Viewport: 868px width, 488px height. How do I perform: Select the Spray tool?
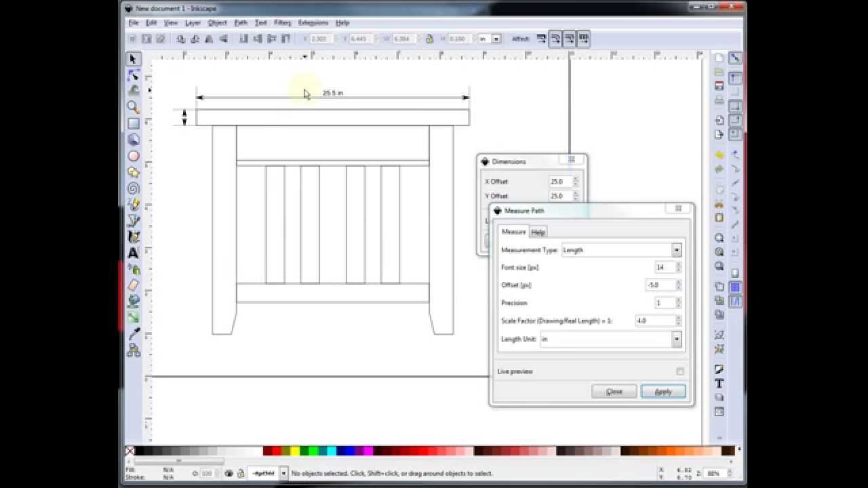[x=134, y=269]
